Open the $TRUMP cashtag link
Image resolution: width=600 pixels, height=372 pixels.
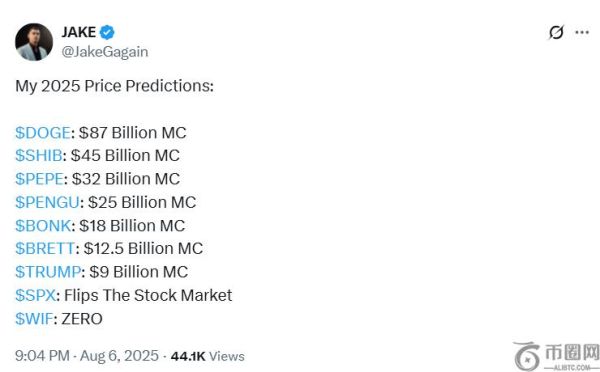point(48,272)
